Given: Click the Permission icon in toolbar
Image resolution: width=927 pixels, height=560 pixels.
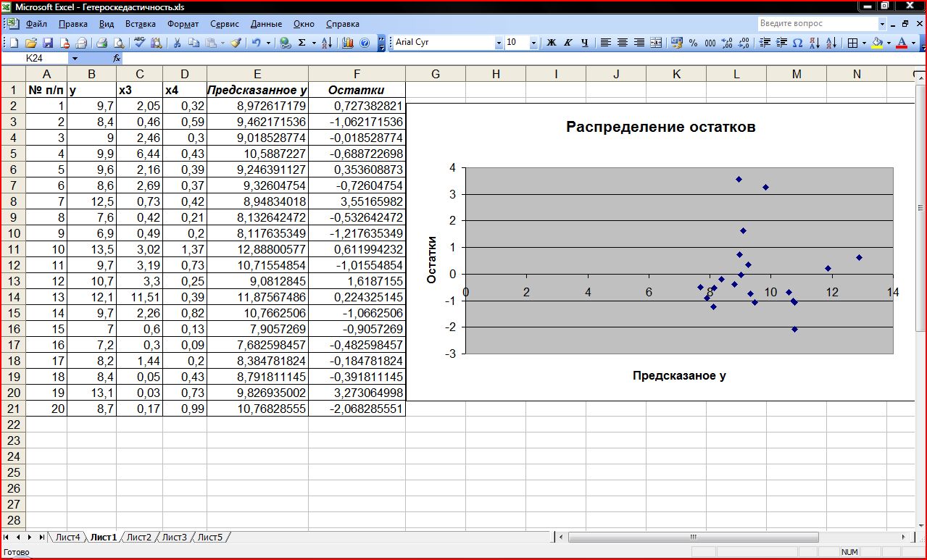Looking at the screenshot, I should click(65, 43).
